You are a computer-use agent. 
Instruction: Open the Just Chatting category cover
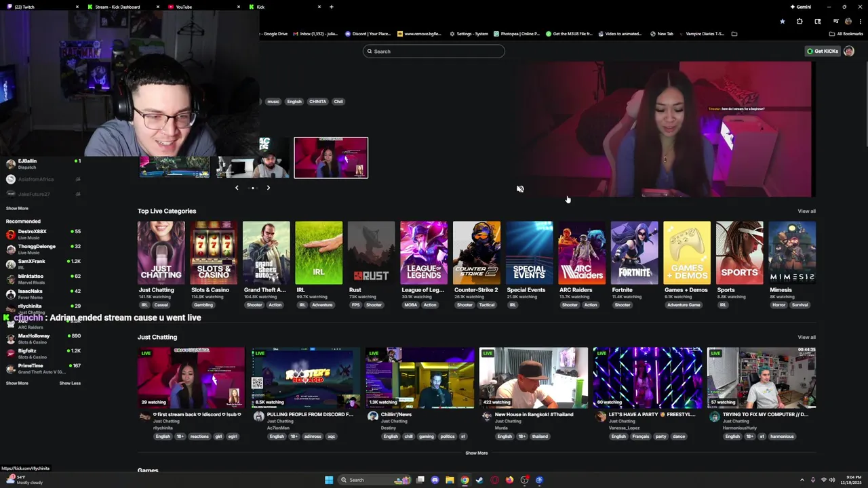pyautogui.click(x=161, y=252)
